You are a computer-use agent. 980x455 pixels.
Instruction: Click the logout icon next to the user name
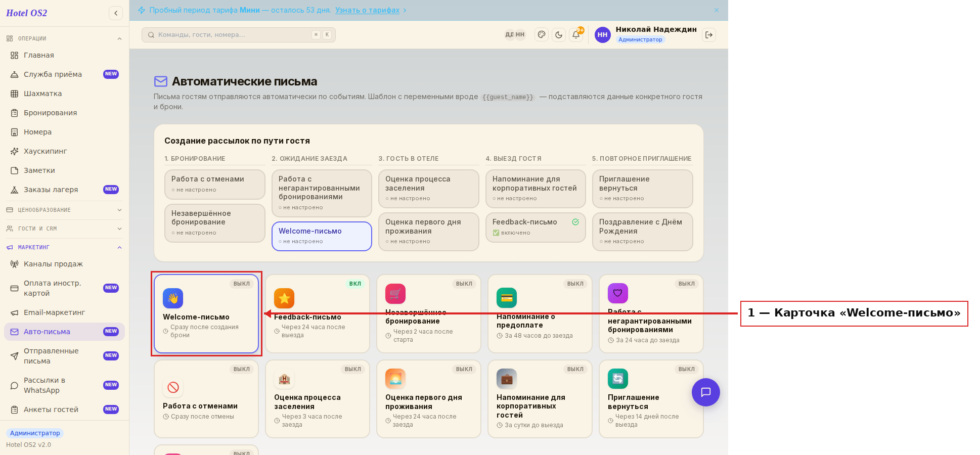tap(709, 35)
